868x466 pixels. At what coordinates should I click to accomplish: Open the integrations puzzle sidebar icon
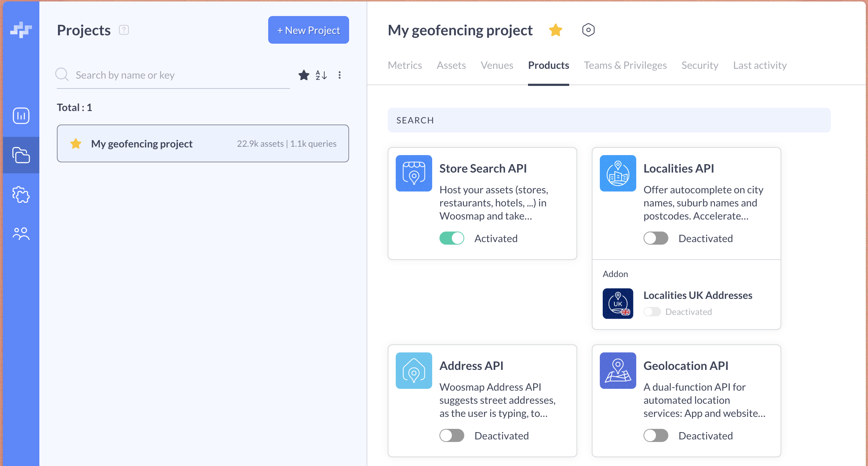point(21,194)
